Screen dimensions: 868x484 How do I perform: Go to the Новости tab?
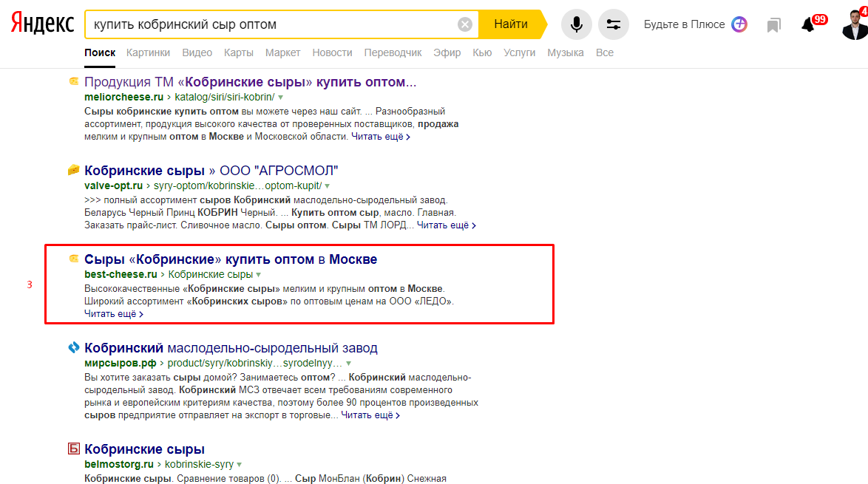(332, 52)
